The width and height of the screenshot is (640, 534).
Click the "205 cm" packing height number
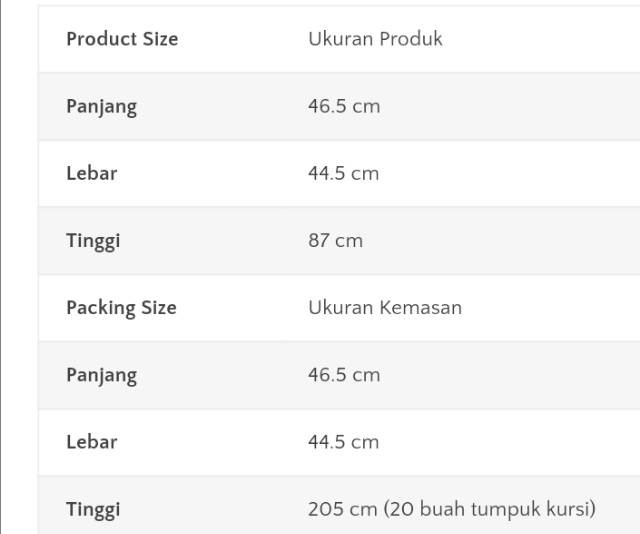[342, 509]
